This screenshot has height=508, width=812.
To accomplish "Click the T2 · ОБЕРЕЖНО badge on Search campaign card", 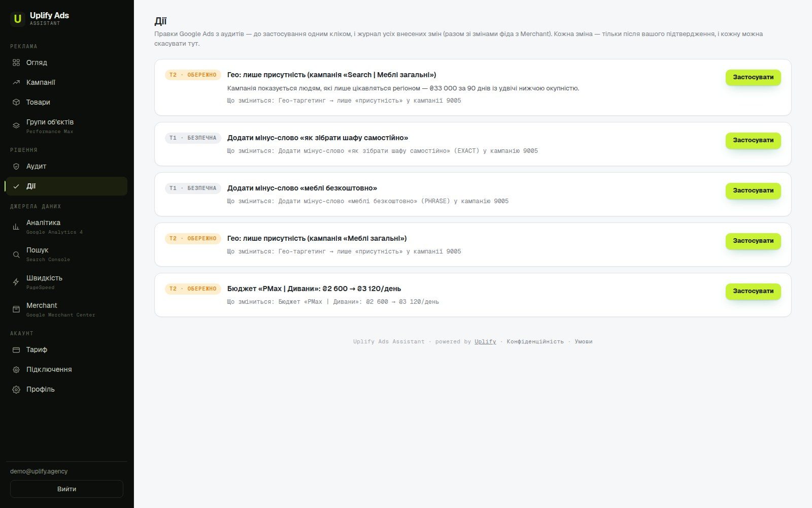I will click(x=193, y=75).
